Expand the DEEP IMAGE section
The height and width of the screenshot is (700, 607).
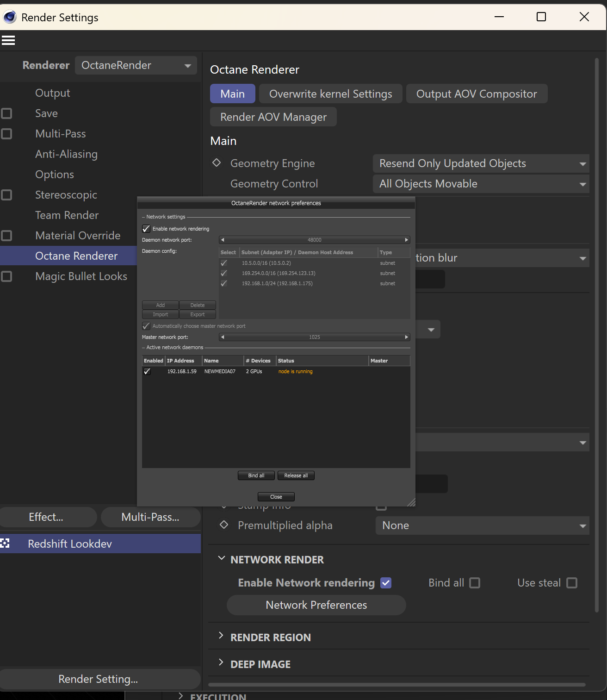221,662
